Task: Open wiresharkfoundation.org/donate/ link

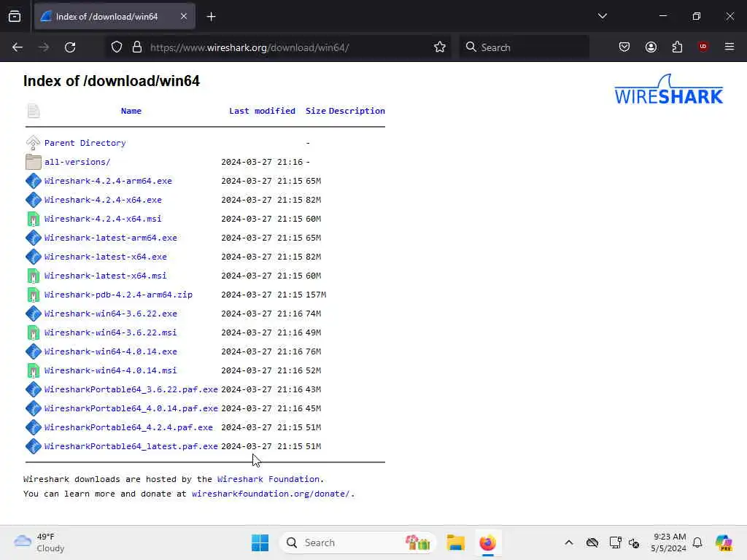Action: pos(271,494)
